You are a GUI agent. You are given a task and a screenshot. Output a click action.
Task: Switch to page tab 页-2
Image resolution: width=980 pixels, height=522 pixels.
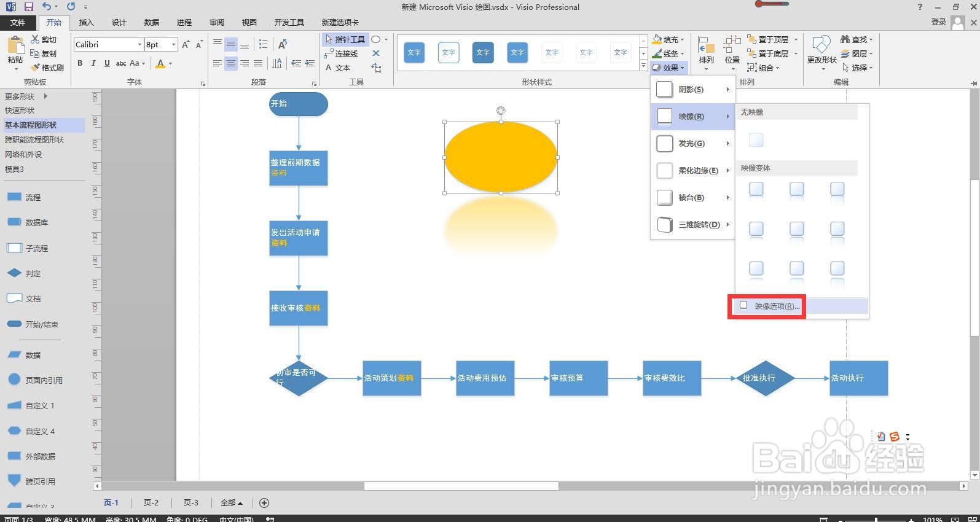(x=151, y=502)
